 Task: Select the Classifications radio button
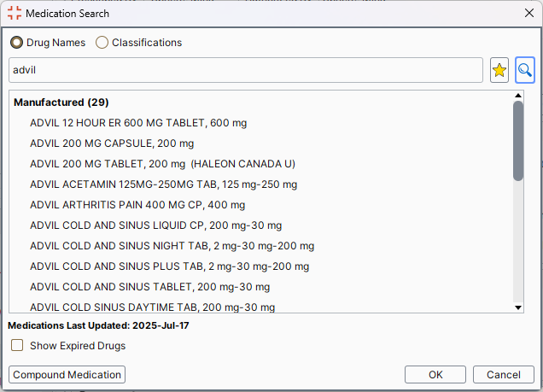coord(102,43)
